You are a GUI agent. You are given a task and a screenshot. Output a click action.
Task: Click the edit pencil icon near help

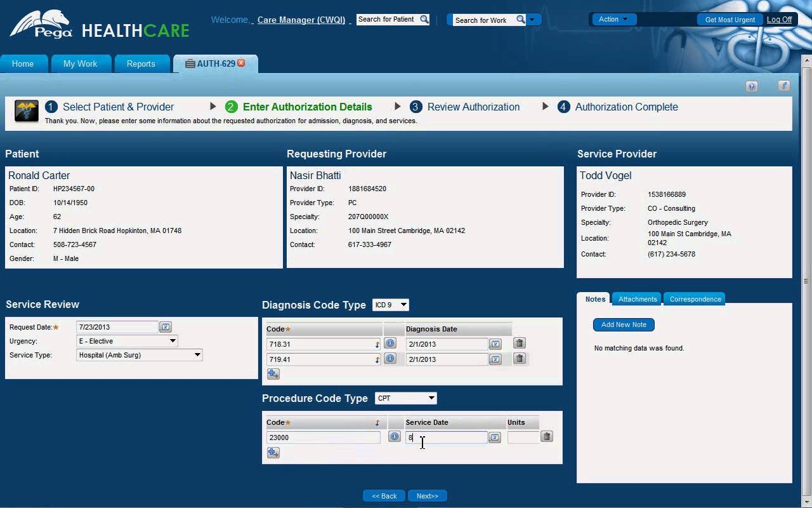783,85
